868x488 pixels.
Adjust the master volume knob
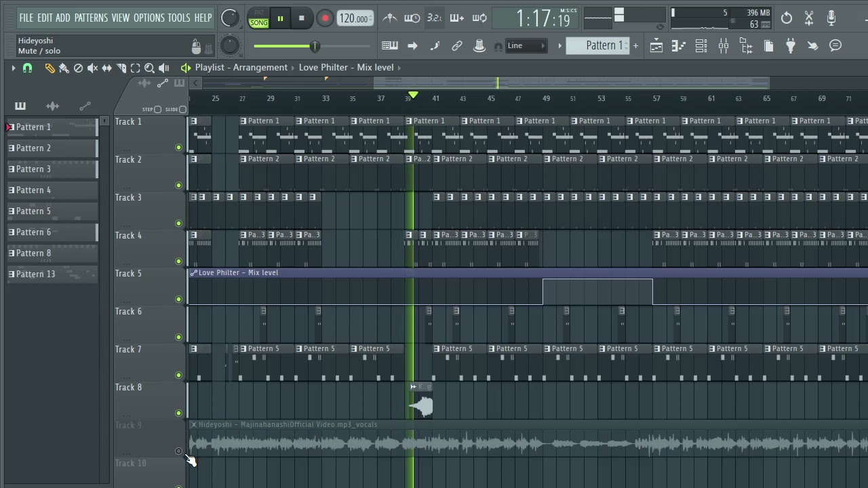click(230, 18)
